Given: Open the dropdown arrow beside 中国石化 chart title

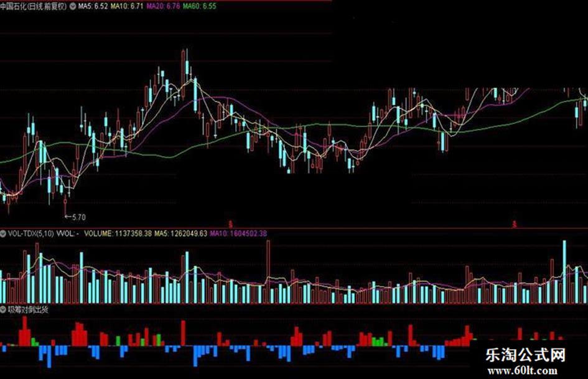Looking at the screenshot, I should pos(73,6).
